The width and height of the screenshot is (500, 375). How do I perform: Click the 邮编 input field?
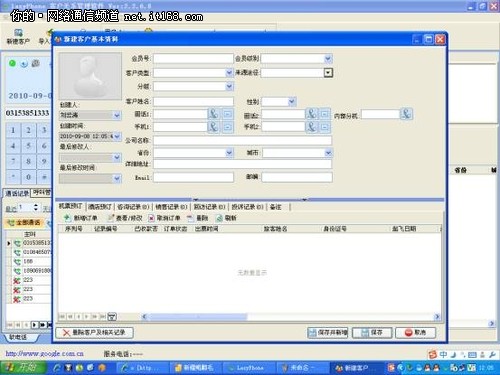(x=297, y=177)
